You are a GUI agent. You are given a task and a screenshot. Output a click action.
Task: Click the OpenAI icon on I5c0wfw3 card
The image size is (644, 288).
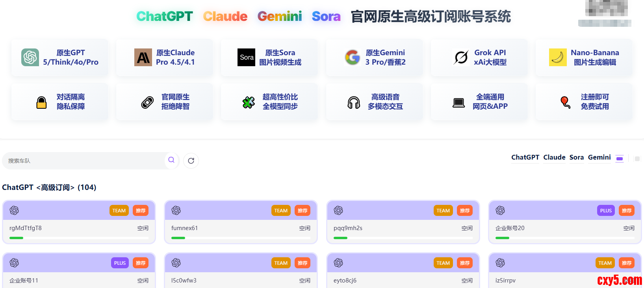click(176, 263)
